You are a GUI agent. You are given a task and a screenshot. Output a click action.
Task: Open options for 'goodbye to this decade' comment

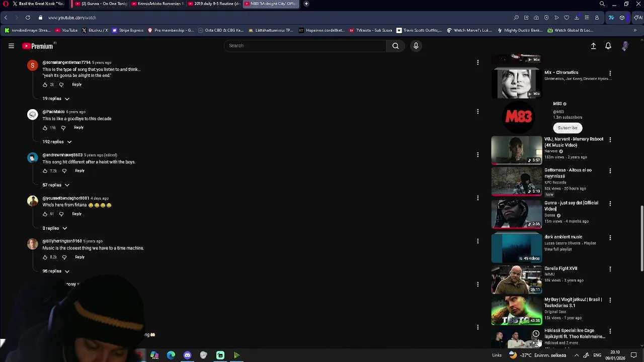[x=477, y=112]
